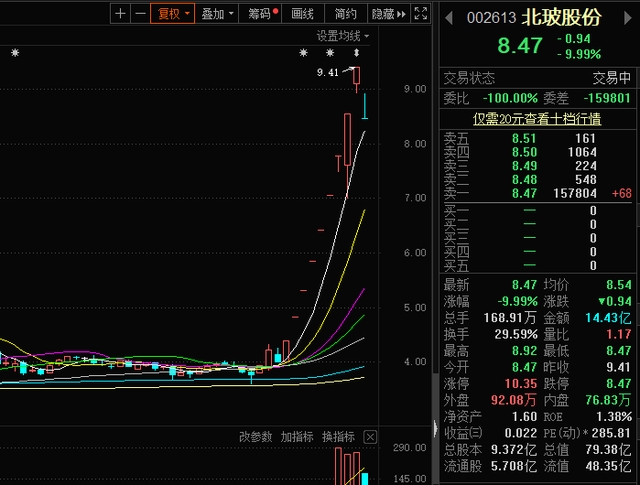This screenshot has width=640, height=485.
Task: Click PE(动) value 285.81
Action: click(x=611, y=433)
